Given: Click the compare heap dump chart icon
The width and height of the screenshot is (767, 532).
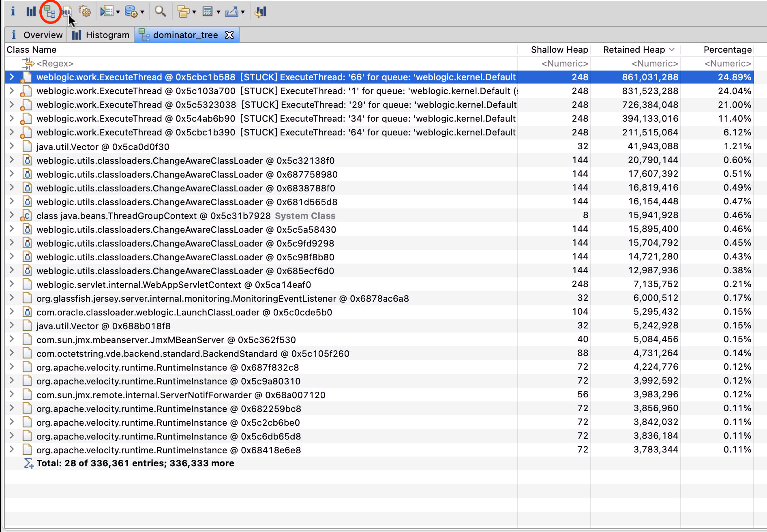Looking at the screenshot, I should pyautogui.click(x=261, y=11).
